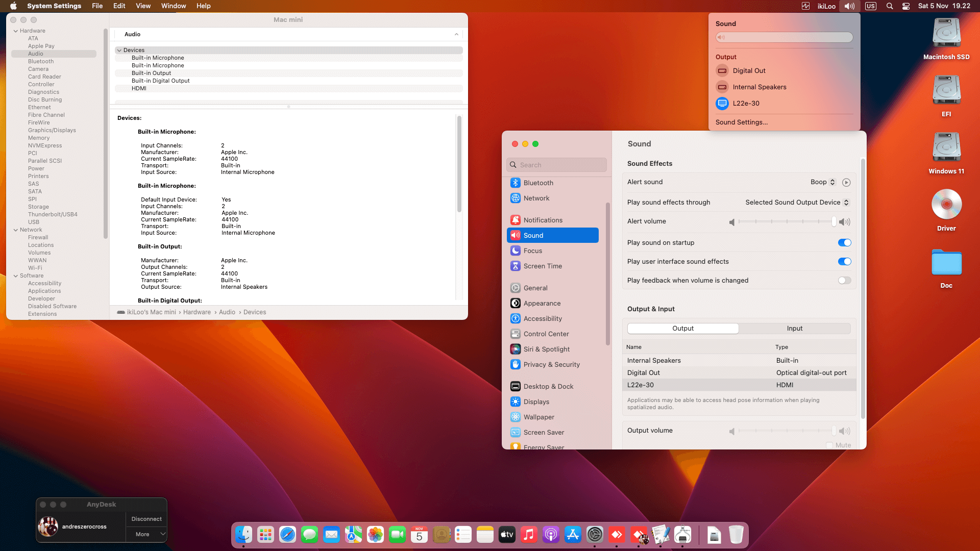The height and width of the screenshot is (551, 980).
Task: Collapse the Network tree in System Information
Action: coord(16,230)
